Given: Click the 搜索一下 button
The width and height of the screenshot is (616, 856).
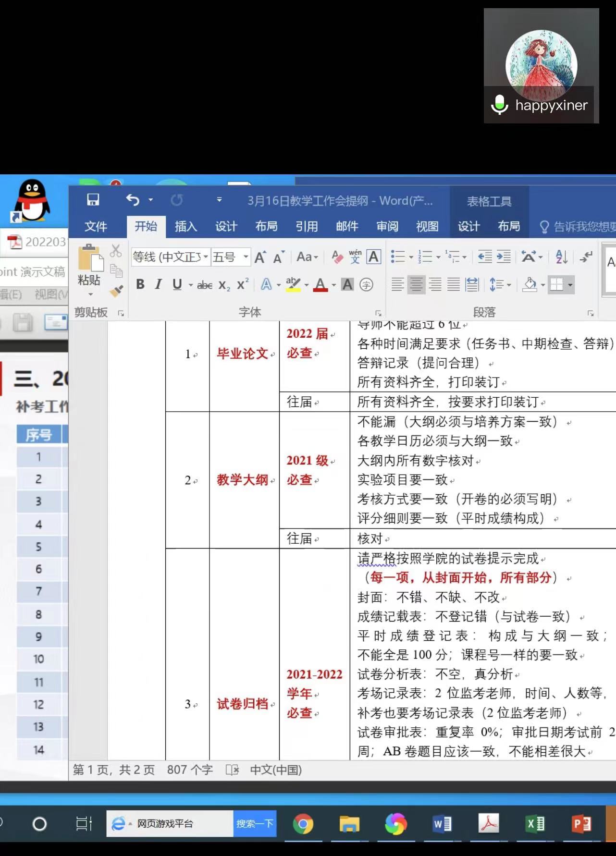Looking at the screenshot, I should point(255,824).
